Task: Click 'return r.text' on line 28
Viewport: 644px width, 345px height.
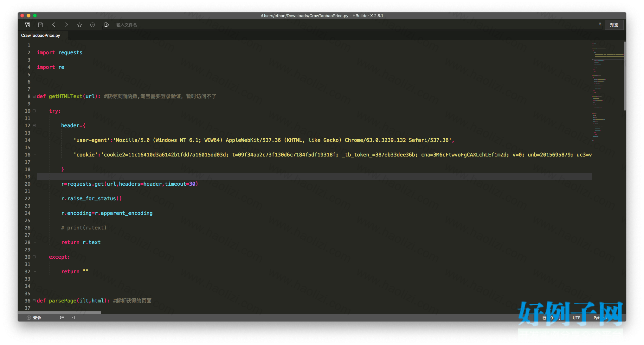Action: (81, 242)
